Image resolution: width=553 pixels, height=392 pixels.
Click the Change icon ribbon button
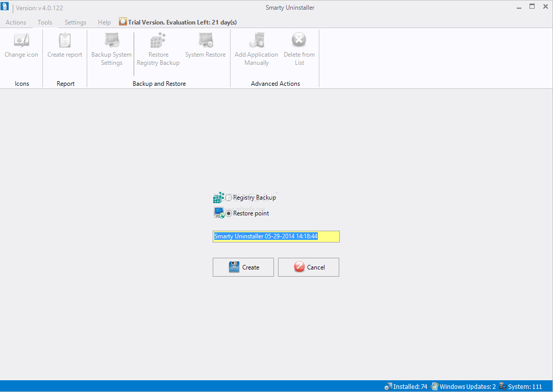tap(21, 45)
